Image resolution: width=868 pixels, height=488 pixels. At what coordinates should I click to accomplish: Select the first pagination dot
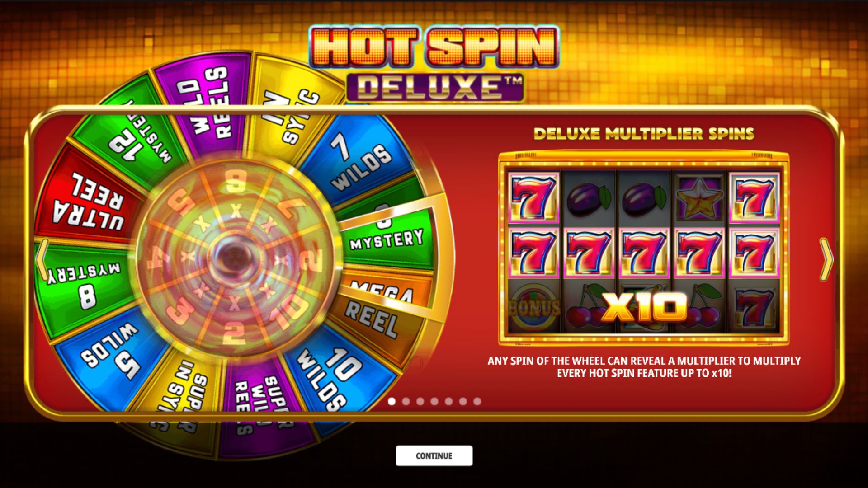[x=392, y=401]
